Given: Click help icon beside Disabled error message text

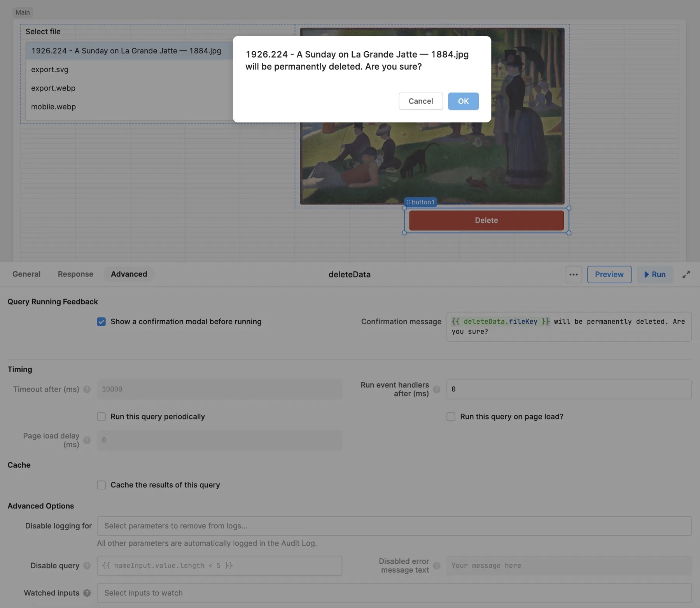Looking at the screenshot, I should pyautogui.click(x=437, y=566).
